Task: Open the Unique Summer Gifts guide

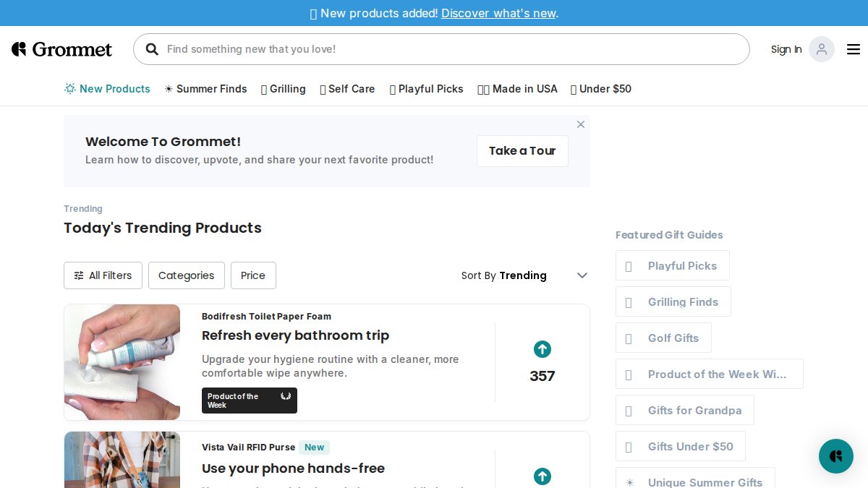Action: tap(695, 478)
